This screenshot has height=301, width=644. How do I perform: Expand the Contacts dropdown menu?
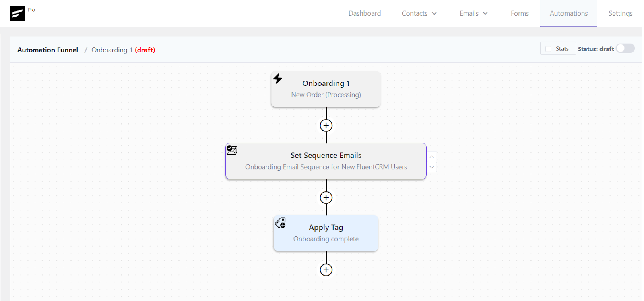(x=419, y=13)
